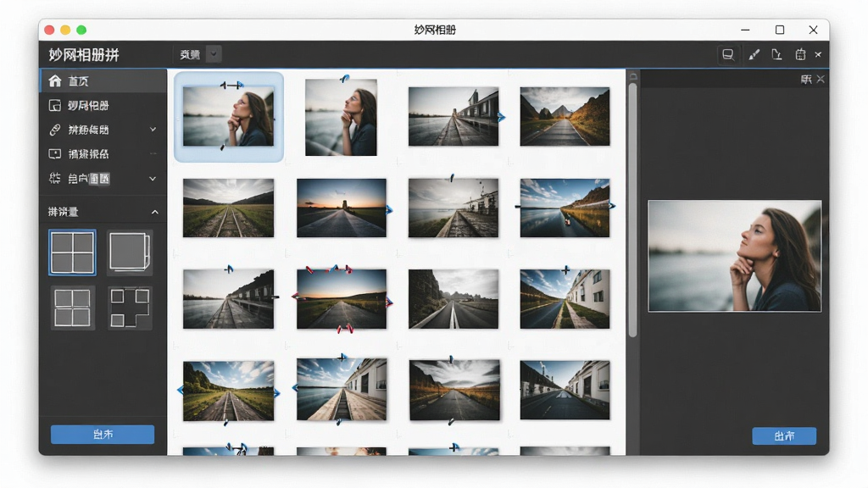Open the dropdown arrow next to the header label
The width and height of the screenshot is (868, 488).
pos(213,54)
